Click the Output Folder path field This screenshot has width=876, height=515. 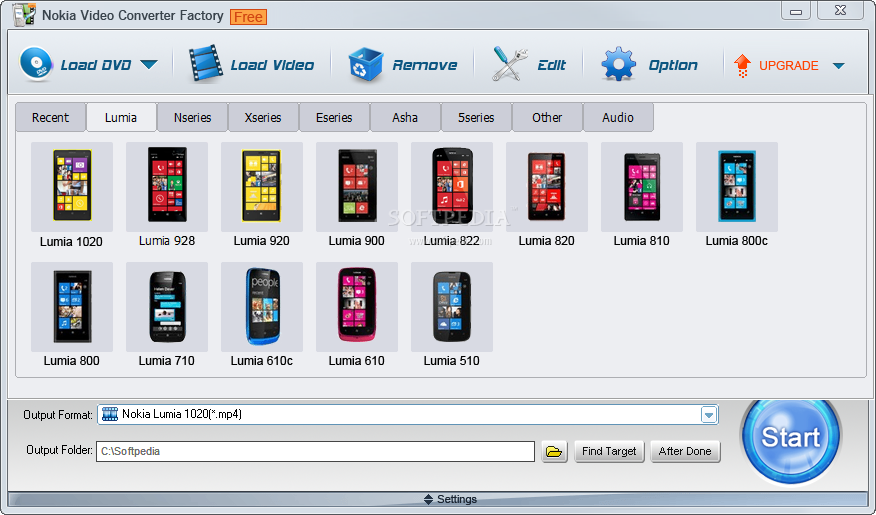coord(315,451)
